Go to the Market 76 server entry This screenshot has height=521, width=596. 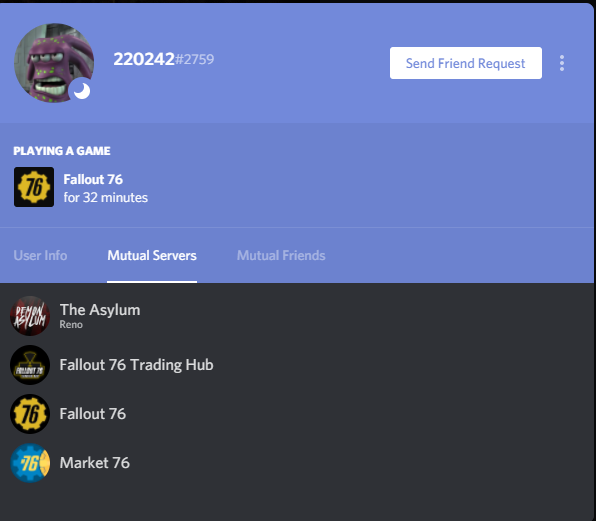296,463
